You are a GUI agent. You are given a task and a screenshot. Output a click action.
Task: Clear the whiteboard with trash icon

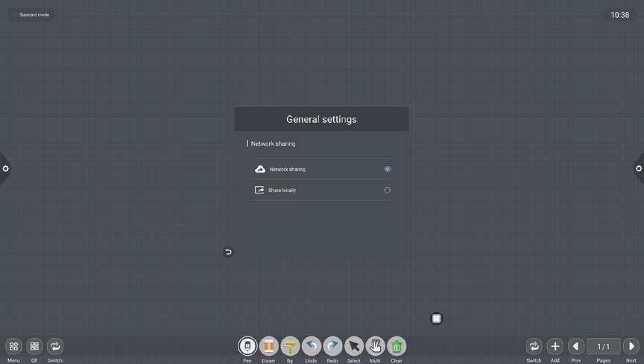click(x=397, y=346)
